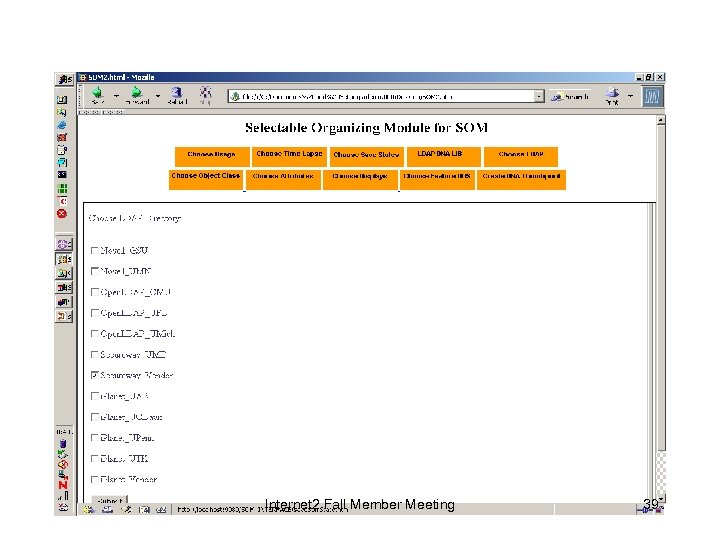Uncheck the checked Secureway_Vander checkbox
Image resolution: width=720 pixels, height=540 pixels.
tap(95, 375)
